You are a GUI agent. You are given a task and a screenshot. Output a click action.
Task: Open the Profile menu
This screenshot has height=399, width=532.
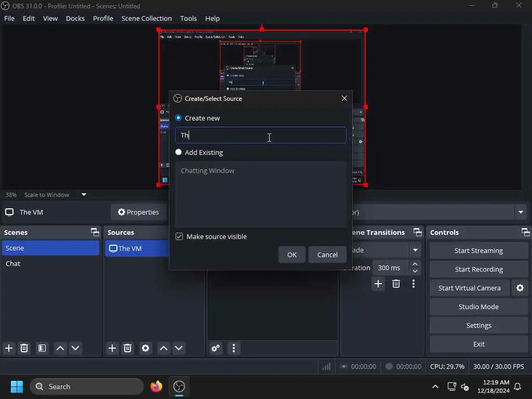(103, 18)
